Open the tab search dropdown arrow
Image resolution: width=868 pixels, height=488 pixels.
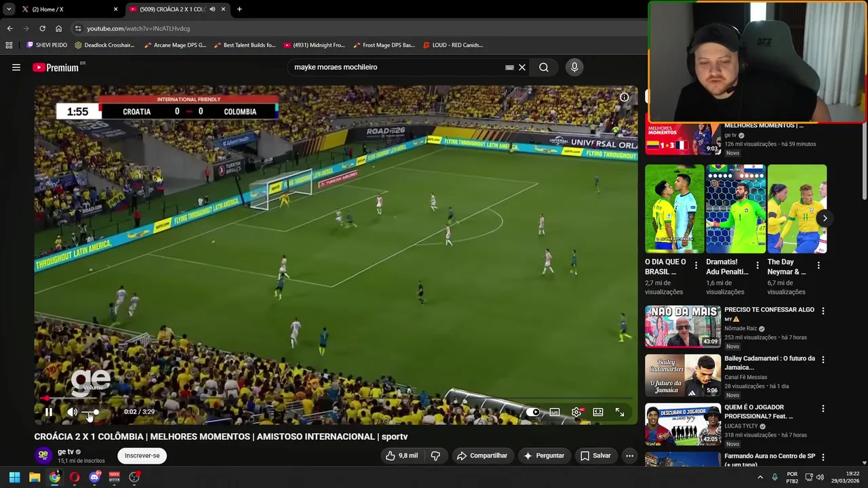pos(8,9)
